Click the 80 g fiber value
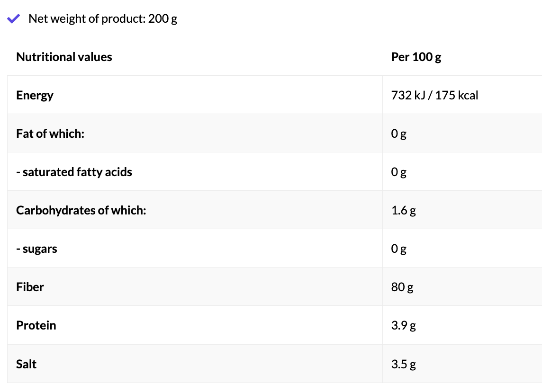The image size is (542, 392). pyautogui.click(x=402, y=287)
